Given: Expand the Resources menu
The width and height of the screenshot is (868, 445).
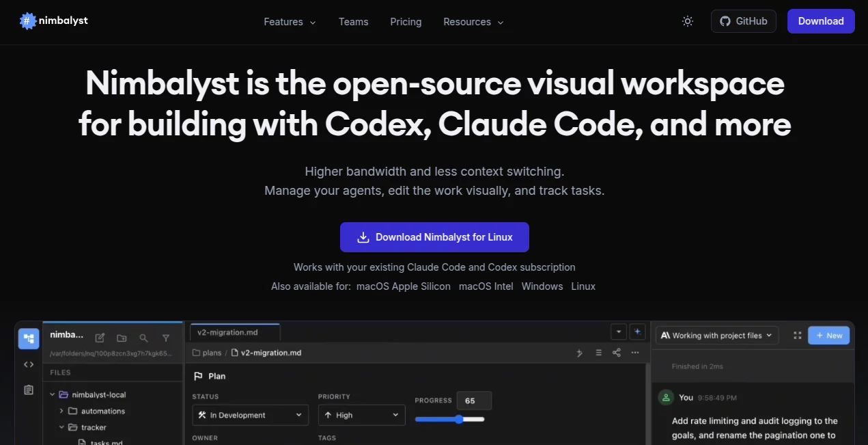Looking at the screenshot, I should pos(473,22).
